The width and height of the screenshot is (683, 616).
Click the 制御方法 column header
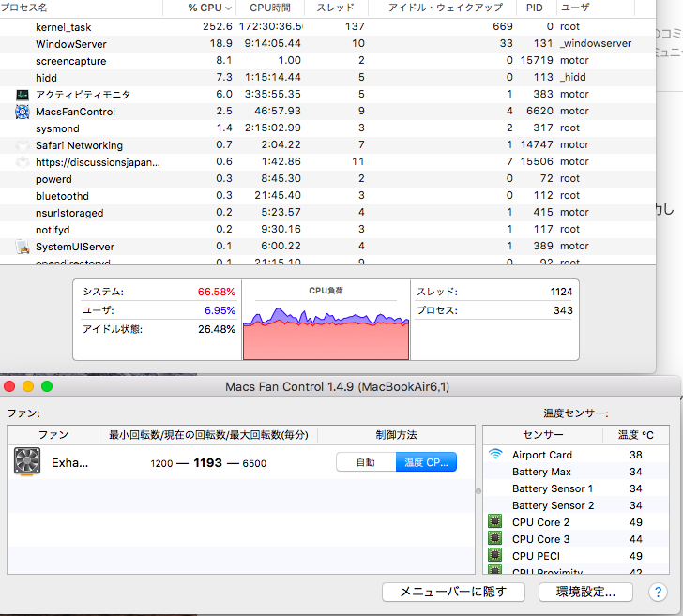pyautogui.click(x=396, y=435)
